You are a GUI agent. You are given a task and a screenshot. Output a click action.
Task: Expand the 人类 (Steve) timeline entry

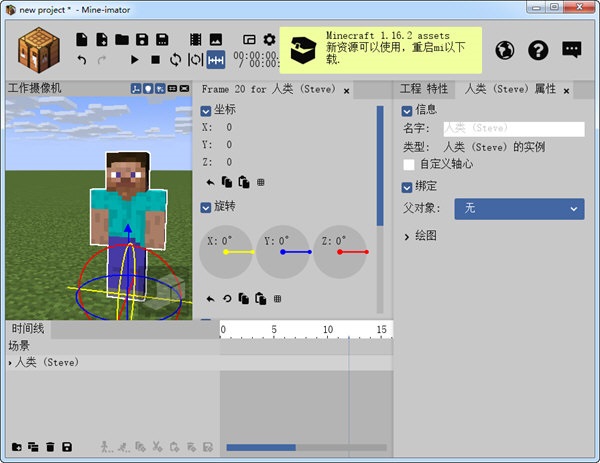(11, 363)
